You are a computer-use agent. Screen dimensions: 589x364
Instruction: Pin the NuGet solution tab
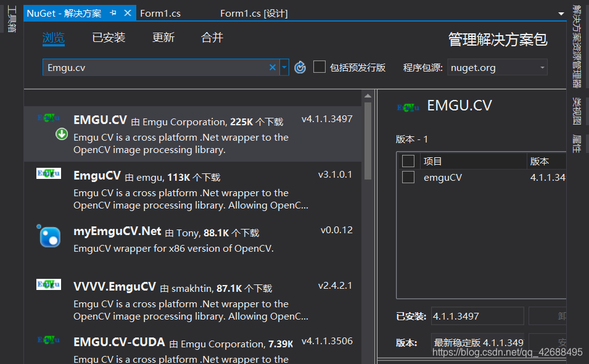(x=113, y=13)
